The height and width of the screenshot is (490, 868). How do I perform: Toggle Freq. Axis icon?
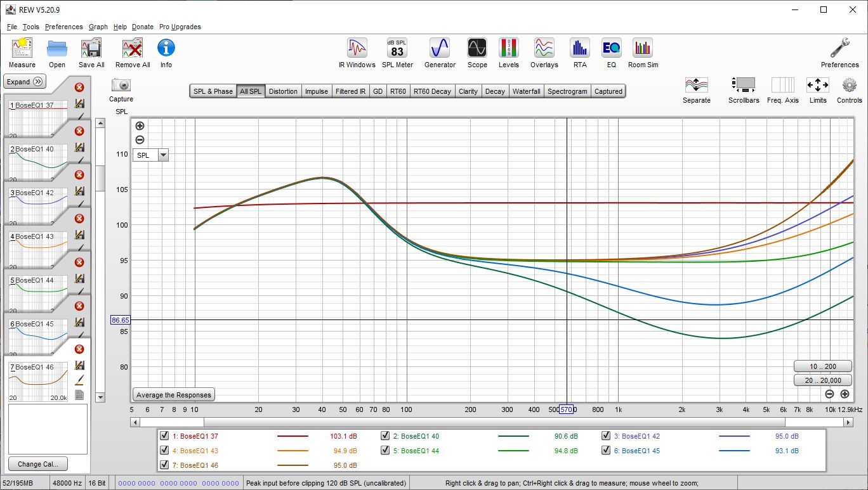pyautogui.click(x=783, y=85)
